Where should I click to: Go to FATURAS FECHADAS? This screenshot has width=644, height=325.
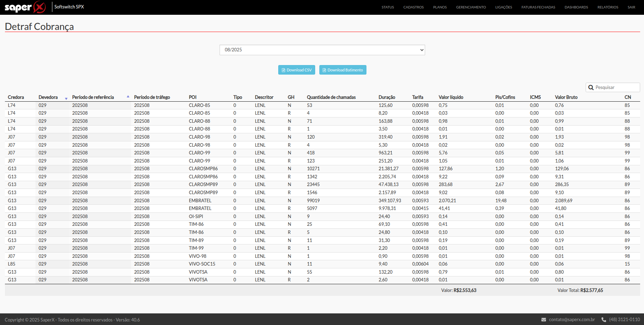[x=538, y=7]
